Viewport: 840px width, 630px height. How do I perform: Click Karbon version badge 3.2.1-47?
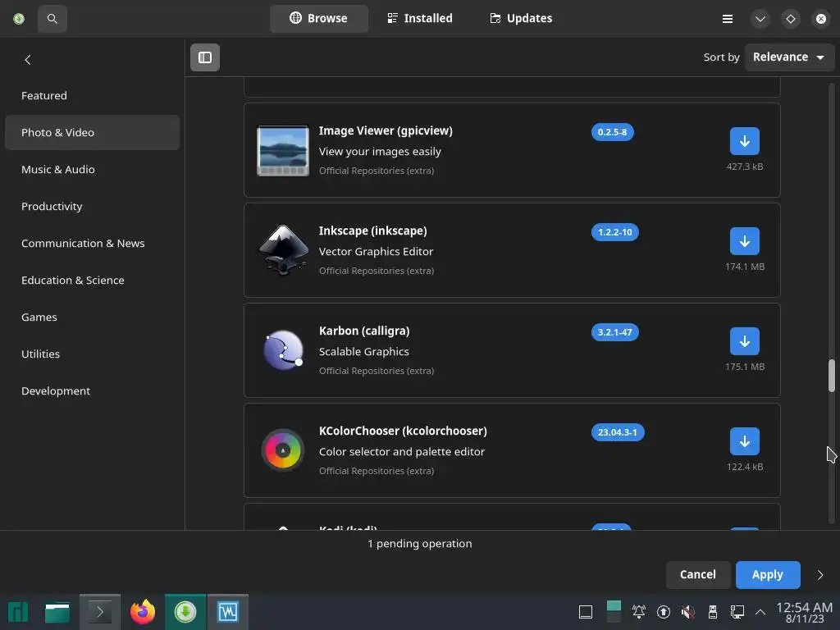click(x=614, y=332)
